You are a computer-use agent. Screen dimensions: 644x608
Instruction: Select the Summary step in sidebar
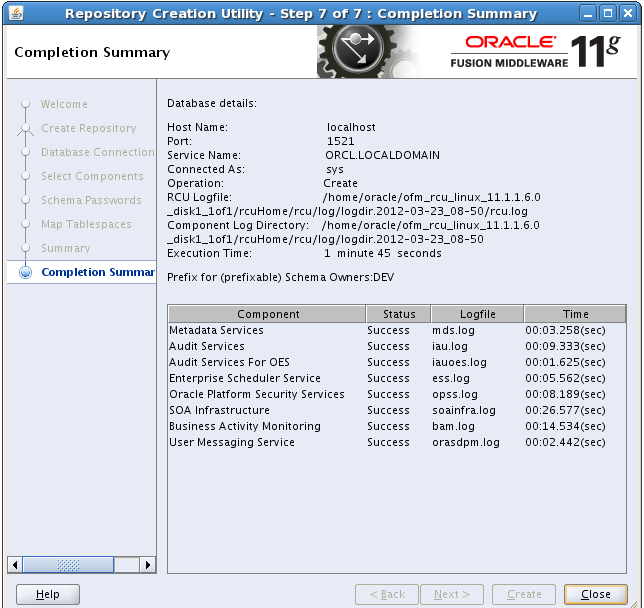(66, 248)
